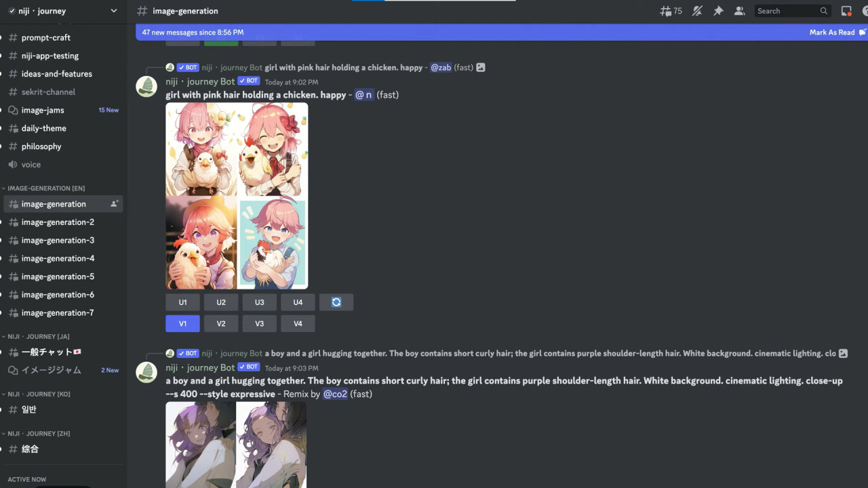
Task: Click the Today at 9:03 PM timestamp
Action: click(292, 368)
